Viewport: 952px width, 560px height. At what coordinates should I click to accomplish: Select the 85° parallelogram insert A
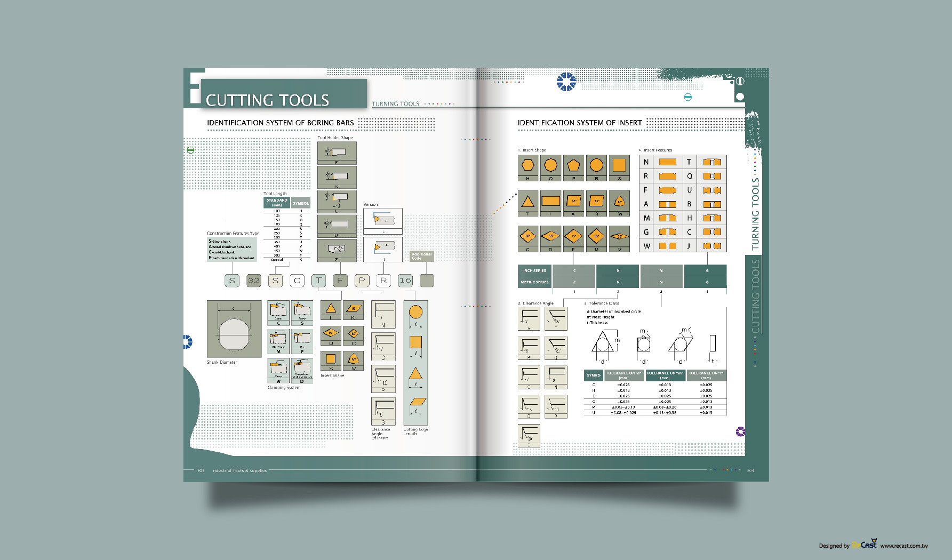[573, 203]
